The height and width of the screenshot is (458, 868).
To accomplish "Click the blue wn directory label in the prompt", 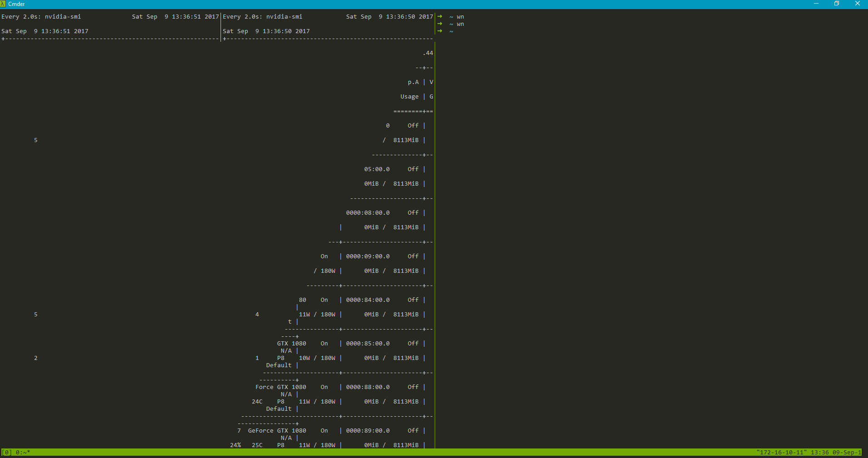I will click(x=461, y=16).
